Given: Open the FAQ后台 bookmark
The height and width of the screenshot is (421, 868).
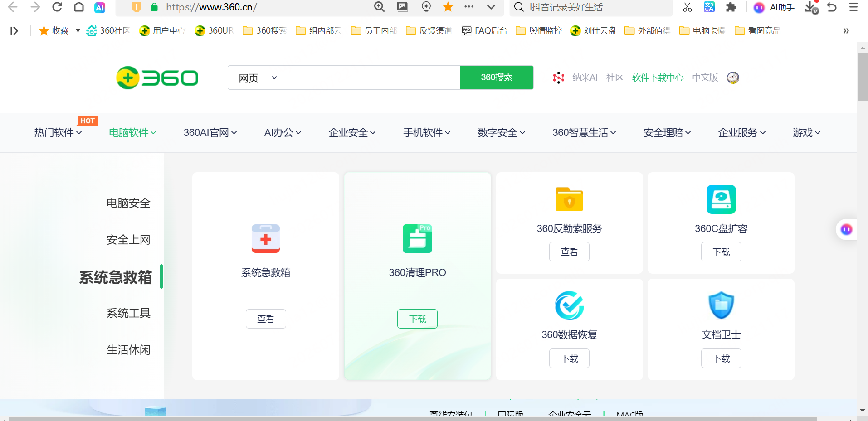Looking at the screenshot, I should click(x=484, y=31).
